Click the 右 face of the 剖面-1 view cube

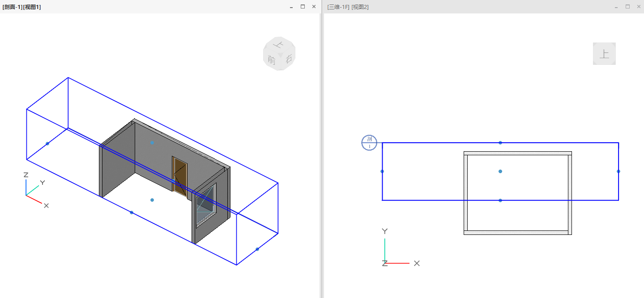289,59
